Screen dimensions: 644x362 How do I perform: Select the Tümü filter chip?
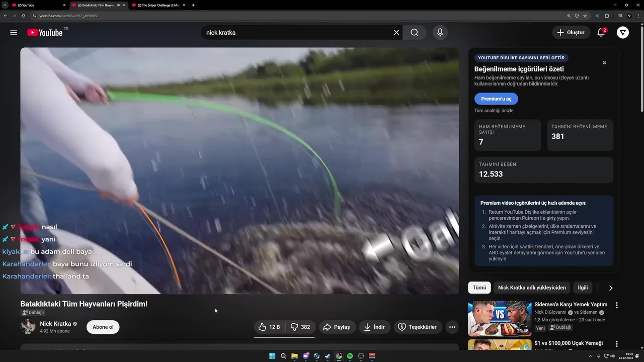tap(479, 288)
